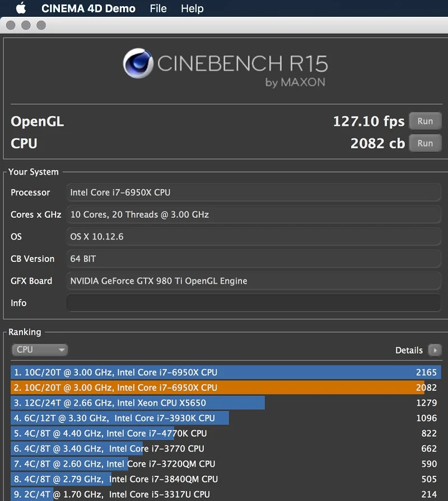Click the 2082 cb CPU score

pyautogui.click(x=377, y=143)
